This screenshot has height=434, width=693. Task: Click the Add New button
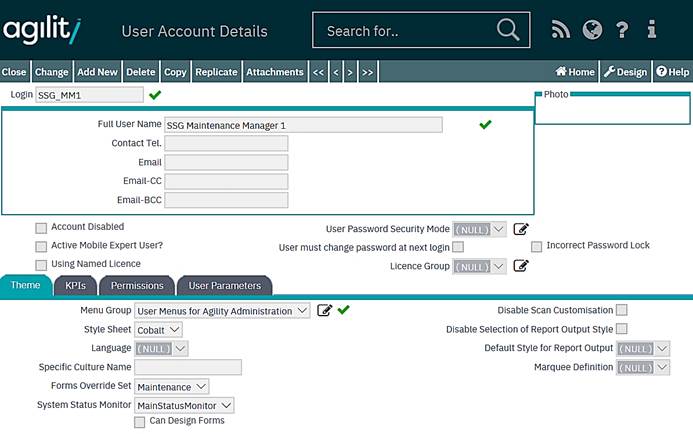coord(97,72)
